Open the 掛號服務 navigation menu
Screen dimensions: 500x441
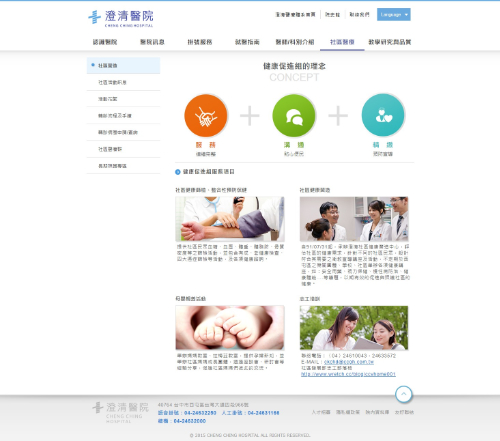pyautogui.click(x=200, y=42)
